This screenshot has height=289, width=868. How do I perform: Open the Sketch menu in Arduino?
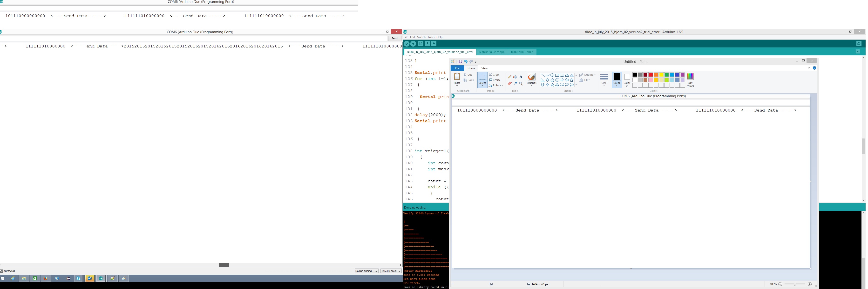click(421, 37)
